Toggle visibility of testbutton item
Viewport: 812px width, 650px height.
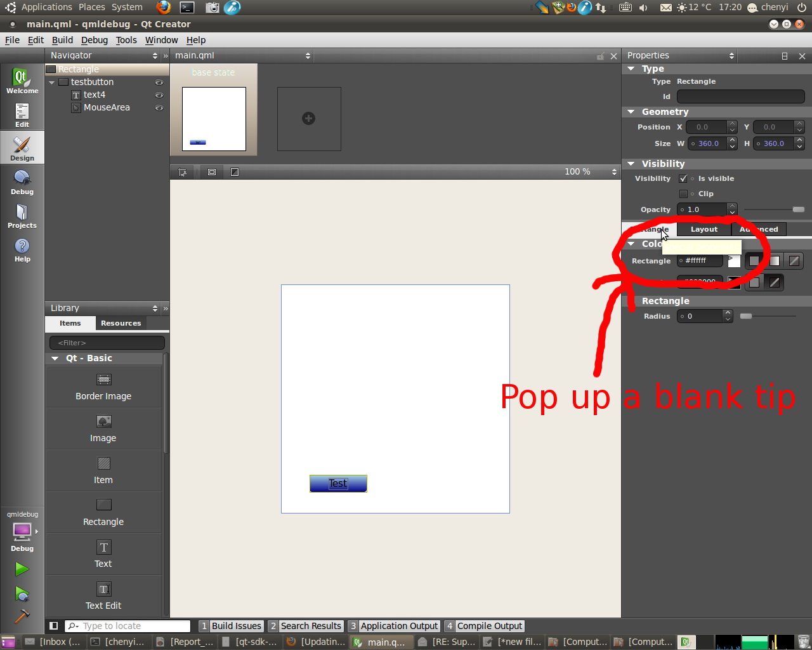click(159, 83)
